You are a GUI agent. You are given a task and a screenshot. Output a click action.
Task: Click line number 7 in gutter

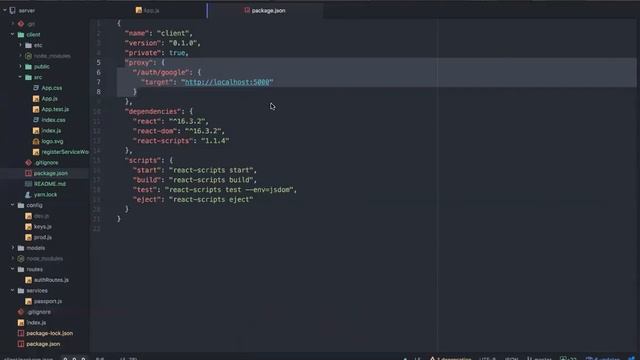click(x=98, y=82)
